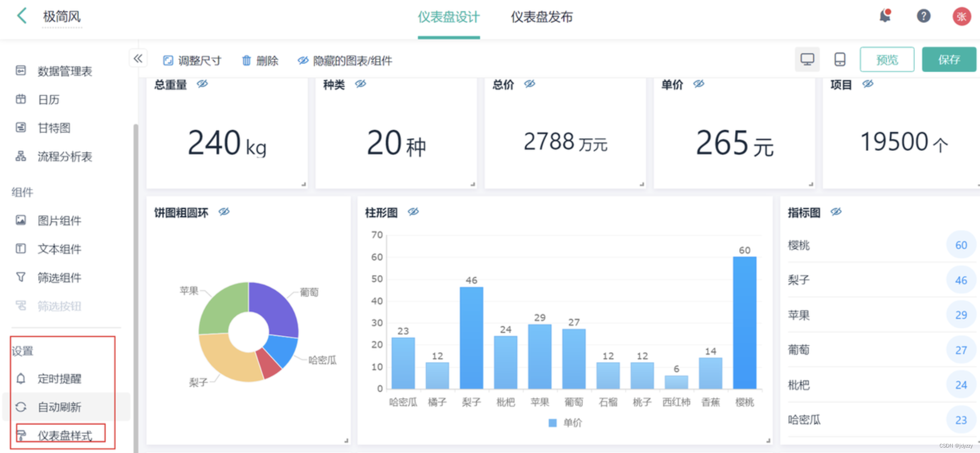Image resolution: width=980 pixels, height=453 pixels.
Task: Click the 仪表盘样式 paint roller icon
Action: click(x=21, y=436)
